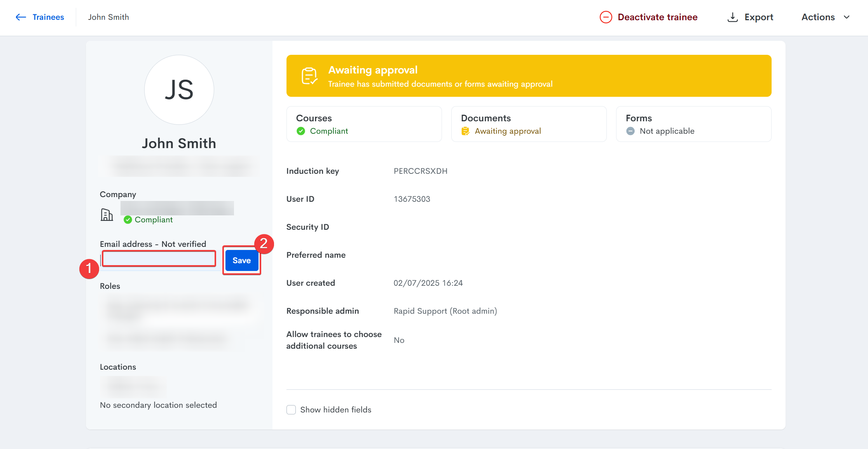Open the Forms status card

[x=693, y=124]
